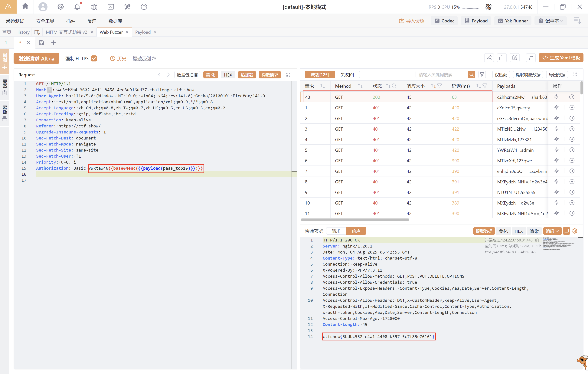Open response settings gear icon
The height and width of the screenshot is (374, 588).
pyautogui.click(x=575, y=231)
